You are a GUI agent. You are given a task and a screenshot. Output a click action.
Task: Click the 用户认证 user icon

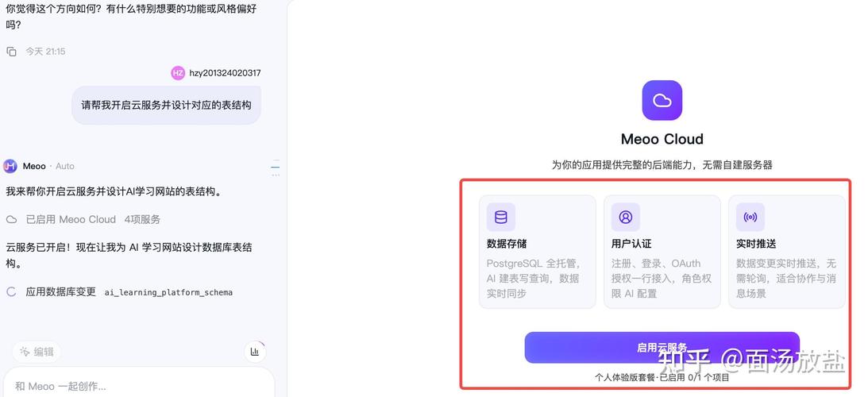[x=626, y=217]
